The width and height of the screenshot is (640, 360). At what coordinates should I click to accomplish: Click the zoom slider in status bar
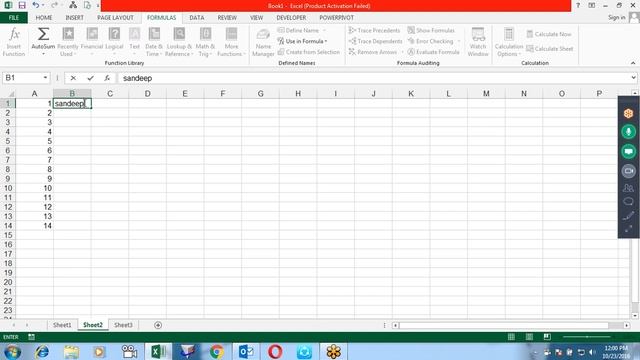587,337
